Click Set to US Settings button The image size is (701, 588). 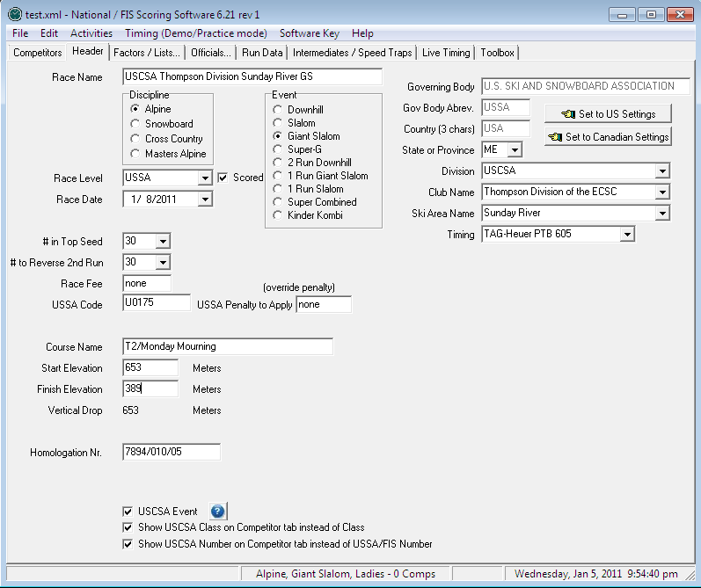tap(608, 114)
